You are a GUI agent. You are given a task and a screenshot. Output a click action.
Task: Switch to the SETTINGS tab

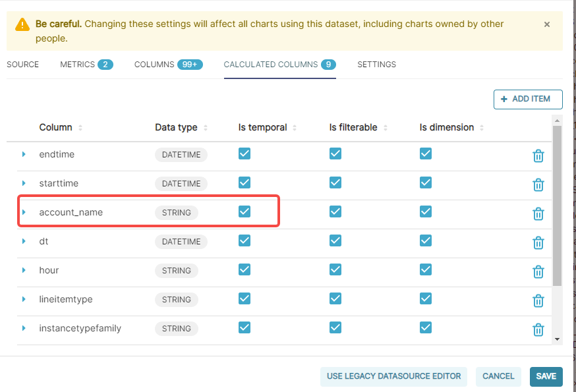[x=376, y=65]
